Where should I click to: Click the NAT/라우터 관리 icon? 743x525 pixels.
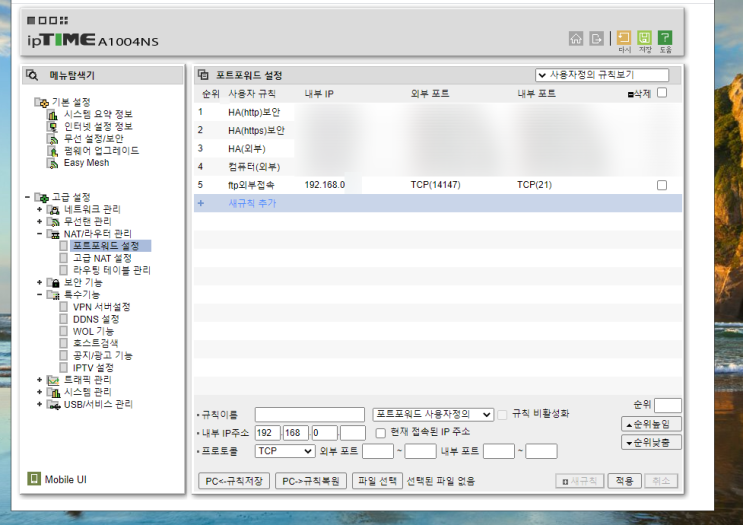point(53,234)
